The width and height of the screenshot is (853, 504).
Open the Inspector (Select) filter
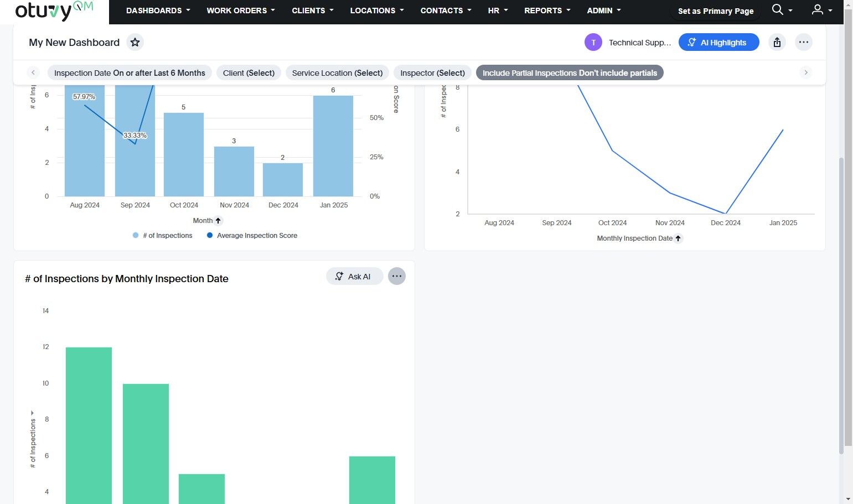click(x=432, y=73)
